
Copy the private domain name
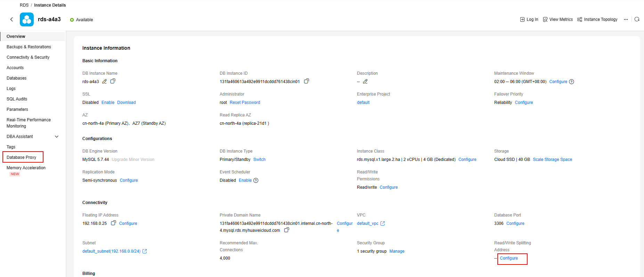(286, 230)
